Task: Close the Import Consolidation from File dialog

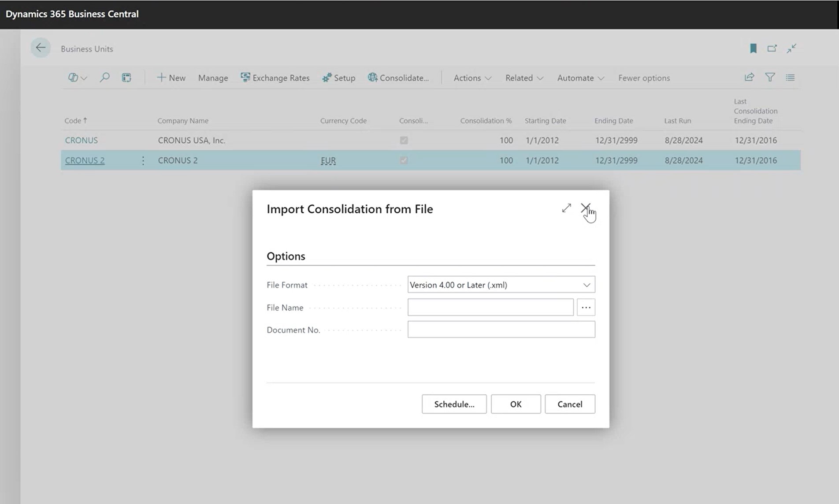Action: (x=585, y=208)
